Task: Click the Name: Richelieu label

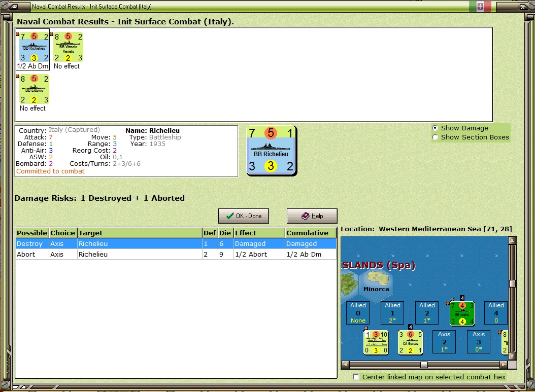Action: pos(152,130)
